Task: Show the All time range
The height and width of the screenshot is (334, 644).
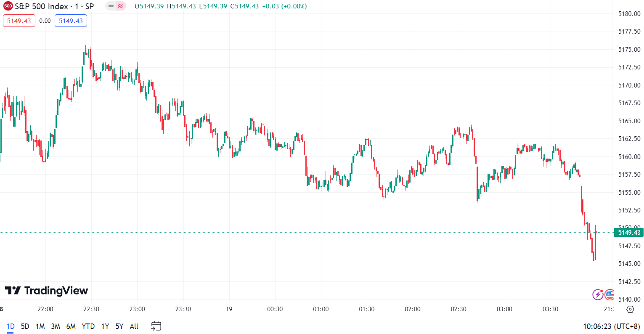Action: 134,326
